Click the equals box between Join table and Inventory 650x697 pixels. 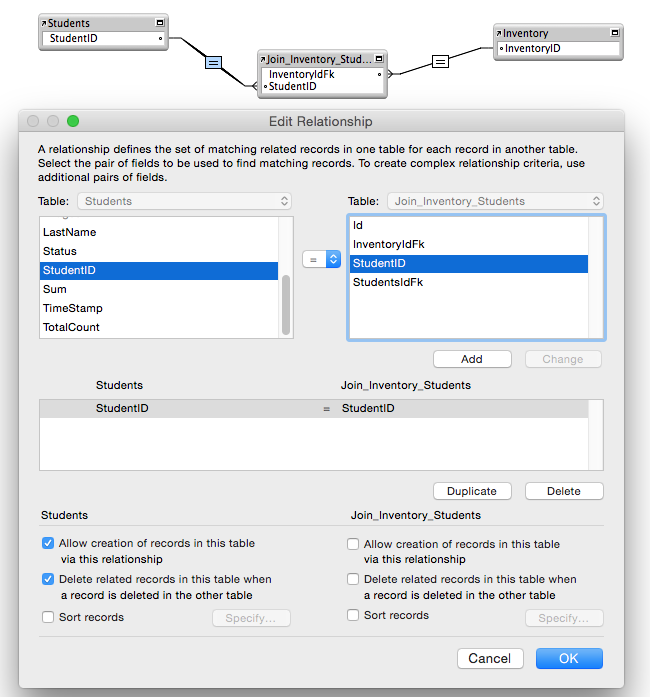coord(440,61)
